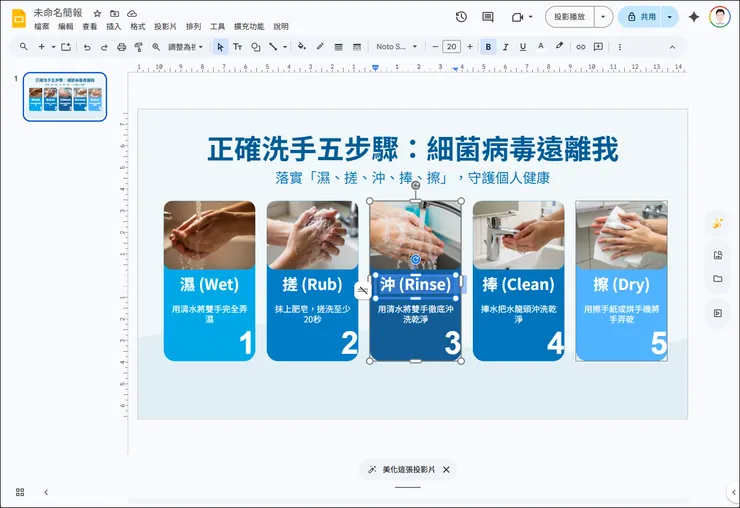This screenshot has width=740, height=508.
Task: Expand the slideshow options dropdown arrow
Action: (x=603, y=17)
